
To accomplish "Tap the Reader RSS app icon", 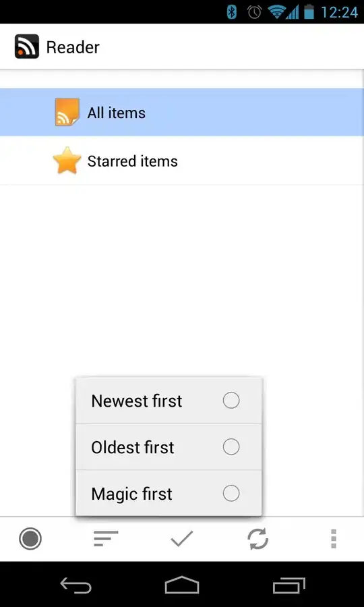I will (x=27, y=47).
